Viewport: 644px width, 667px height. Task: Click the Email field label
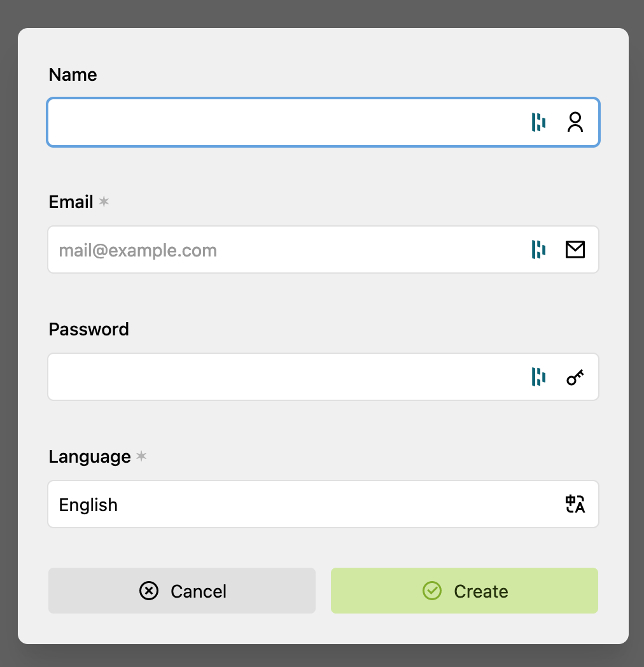click(x=71, y=202)
